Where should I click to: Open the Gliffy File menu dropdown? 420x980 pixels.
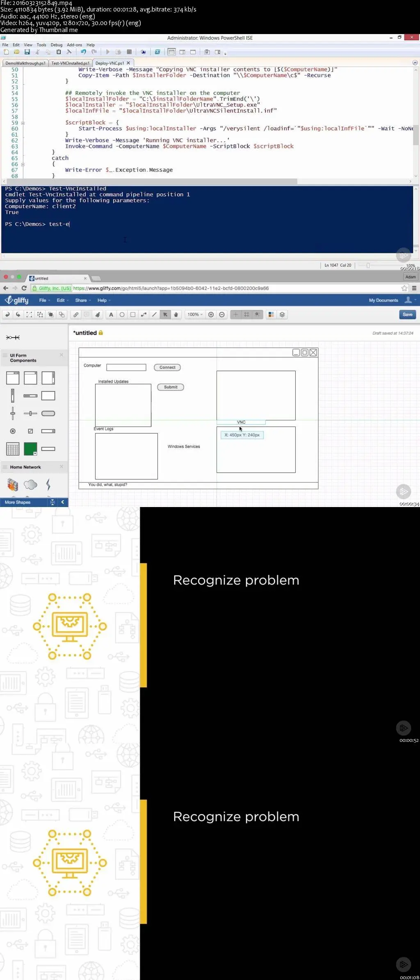pos(44,301)
